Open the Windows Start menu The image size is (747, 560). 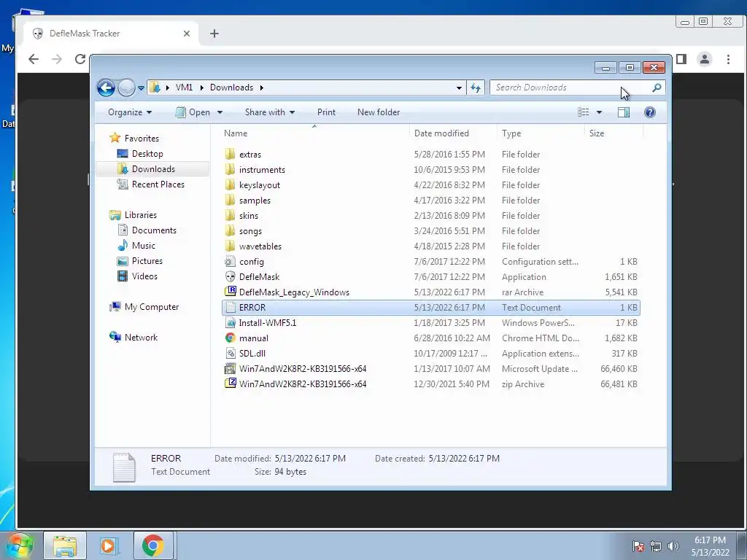[20, 545]
